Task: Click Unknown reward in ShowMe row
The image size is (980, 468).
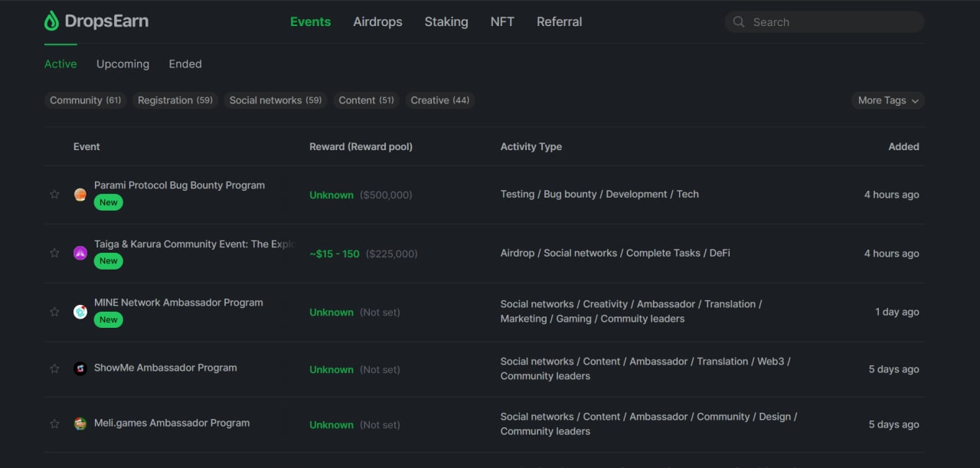Action: point(332,370)
